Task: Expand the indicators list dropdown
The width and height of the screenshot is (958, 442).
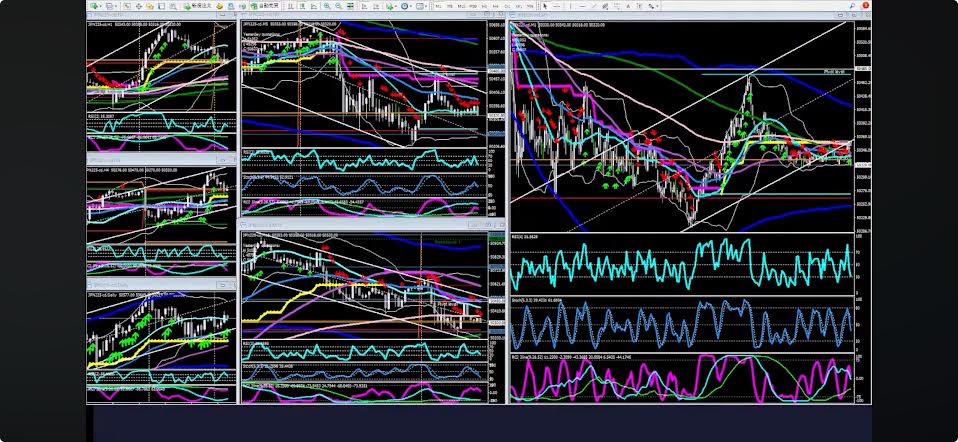Action: (x=392, y=6)
